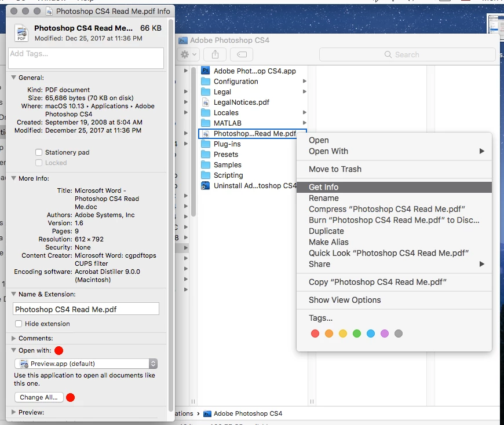
Task: Click the Finder action gear icon
Action: pos(188,54)
